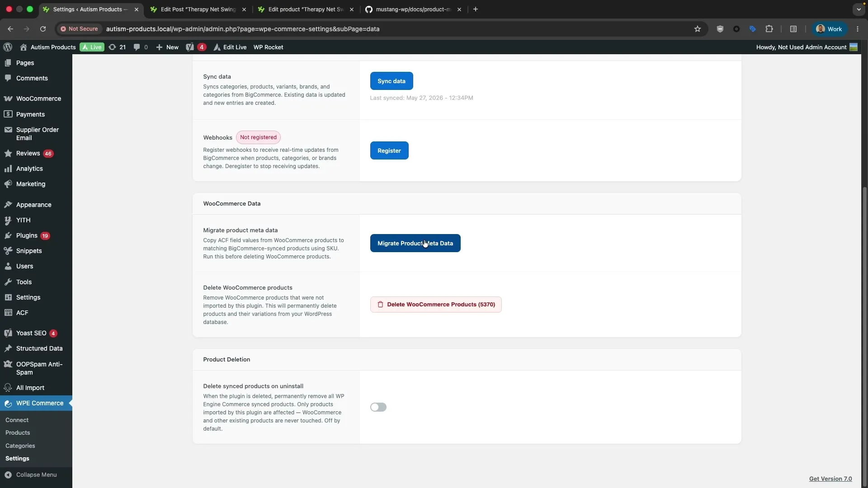Go to Categories submenu under WPE Commerce

click(x=20, y=446)
